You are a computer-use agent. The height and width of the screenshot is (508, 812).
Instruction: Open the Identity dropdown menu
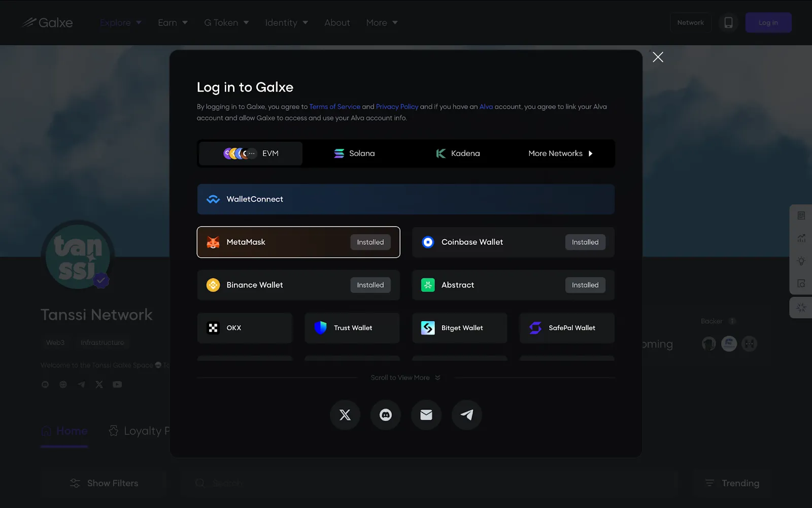pos(287,22)
